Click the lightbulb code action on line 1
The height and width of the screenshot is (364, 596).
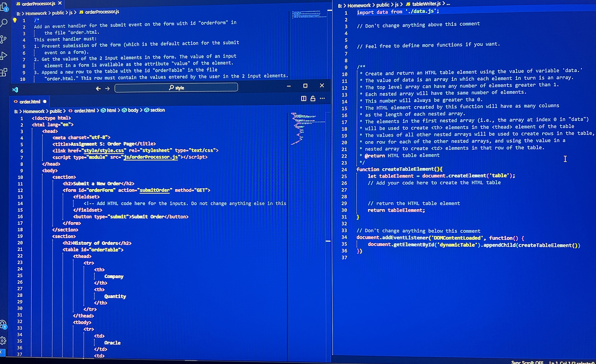pyautogui.click(x=15, y=20)
